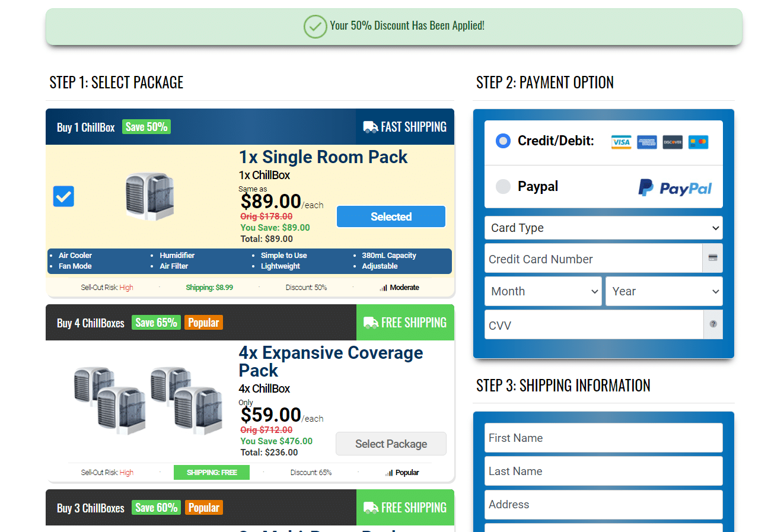The width and height of the screenshot is (768, 532).
Task: Click the 'Air Cooler' feature text
Action: (x=75, y=256)
